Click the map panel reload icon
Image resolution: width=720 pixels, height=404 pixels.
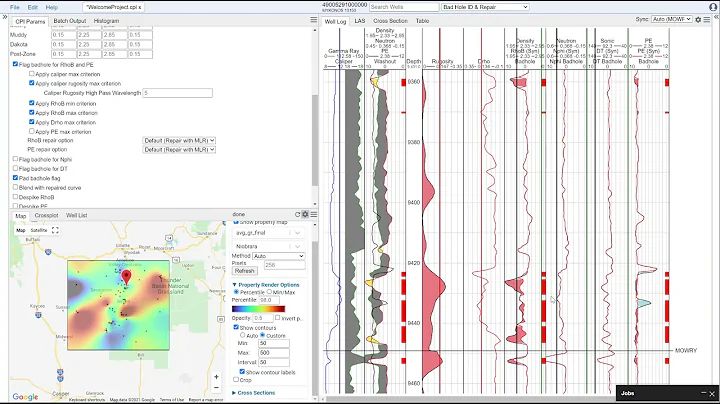click(x=298, y=214)
